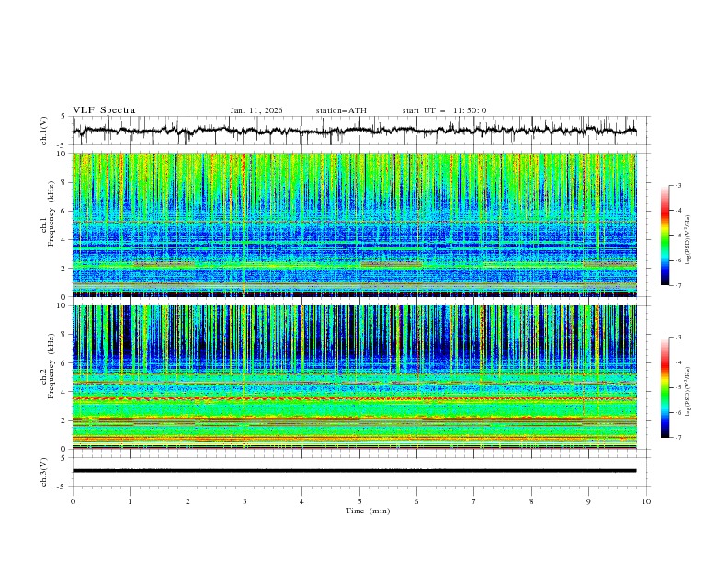728x563 pixels.
Task: Click time axis tick label "9"
Action: (588, 501)
